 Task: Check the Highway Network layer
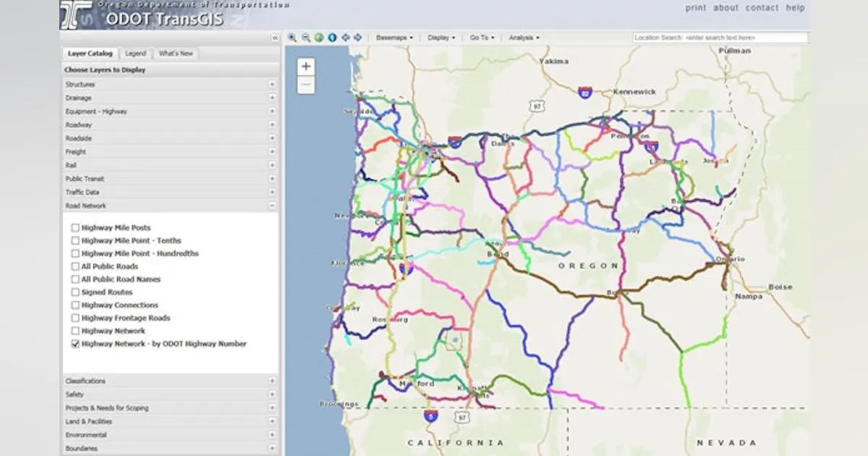75,332
